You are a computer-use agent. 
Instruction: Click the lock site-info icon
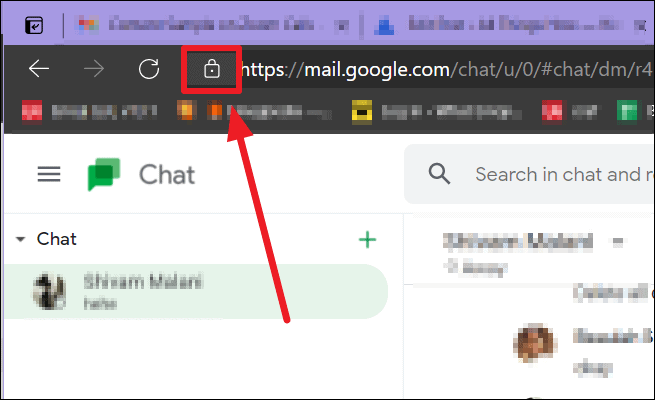pyautogui.click(x=212, y=69)
